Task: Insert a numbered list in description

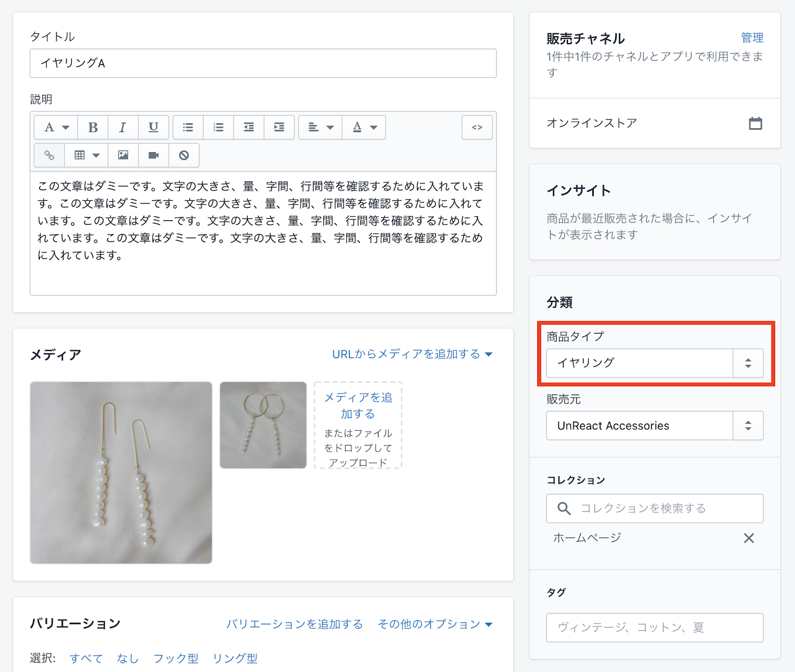Action: 218,128
